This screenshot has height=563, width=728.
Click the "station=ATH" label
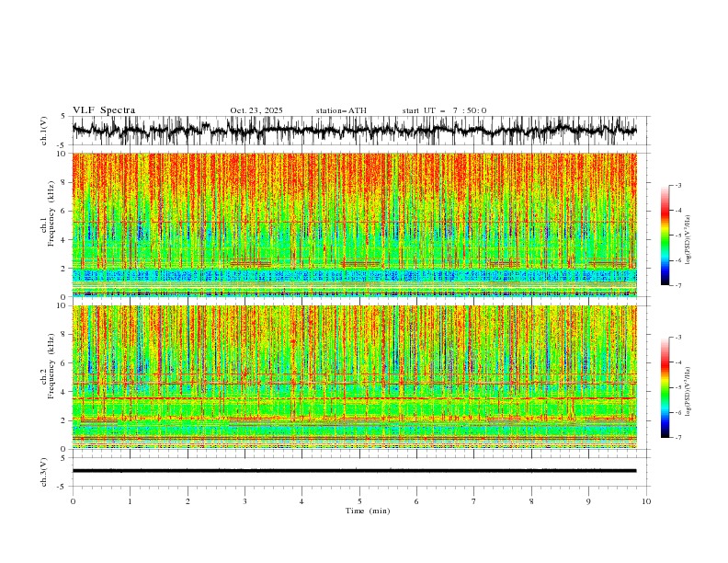(341, 110)
